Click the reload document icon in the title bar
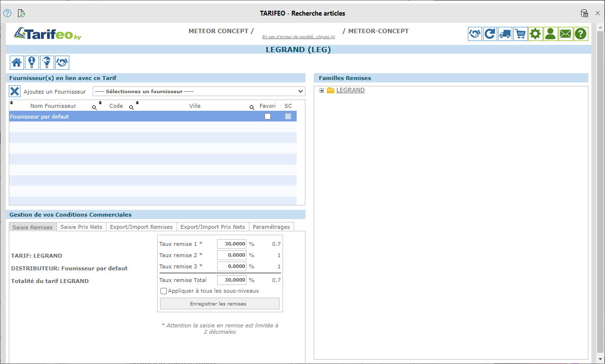The height and width of the screenshot is (364, 605). [21, 13]
